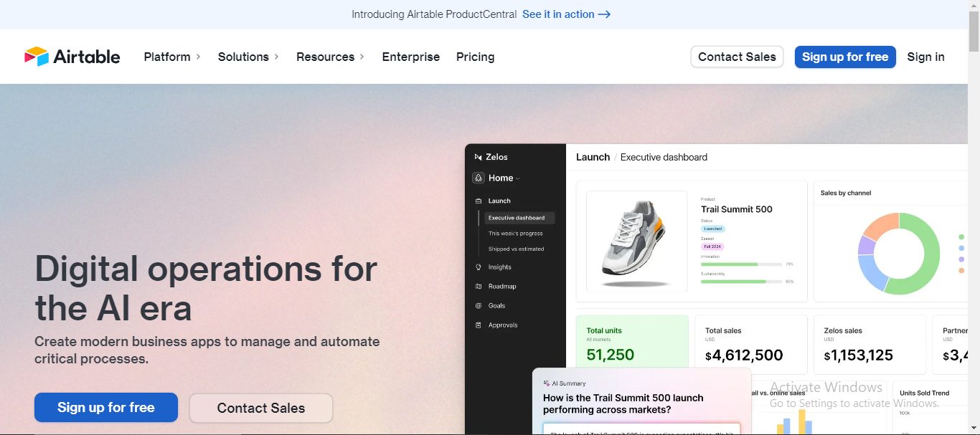Open the Platform dropdown menu

172,57
